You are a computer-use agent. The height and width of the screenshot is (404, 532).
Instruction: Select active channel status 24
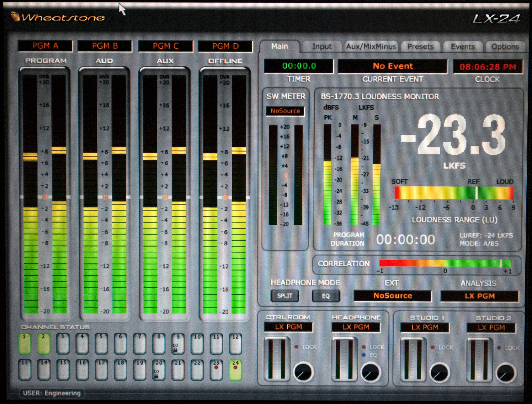pyautogui.click(x=235, y=370)
